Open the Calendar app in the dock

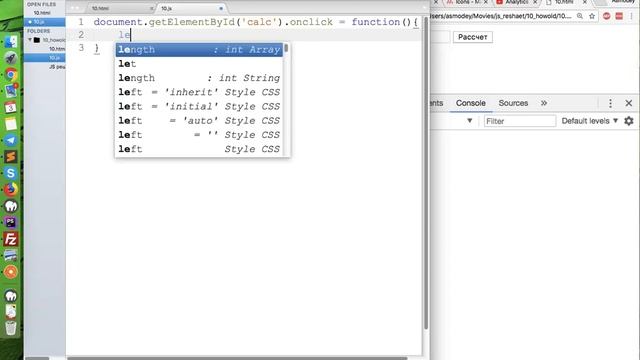point(11,107)
